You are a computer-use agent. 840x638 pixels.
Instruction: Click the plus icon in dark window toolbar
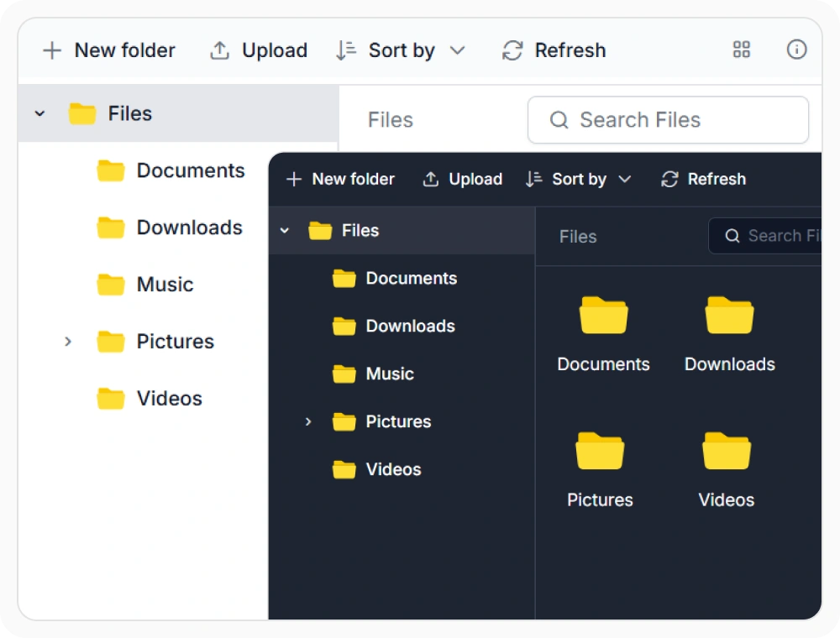[294, 179]
